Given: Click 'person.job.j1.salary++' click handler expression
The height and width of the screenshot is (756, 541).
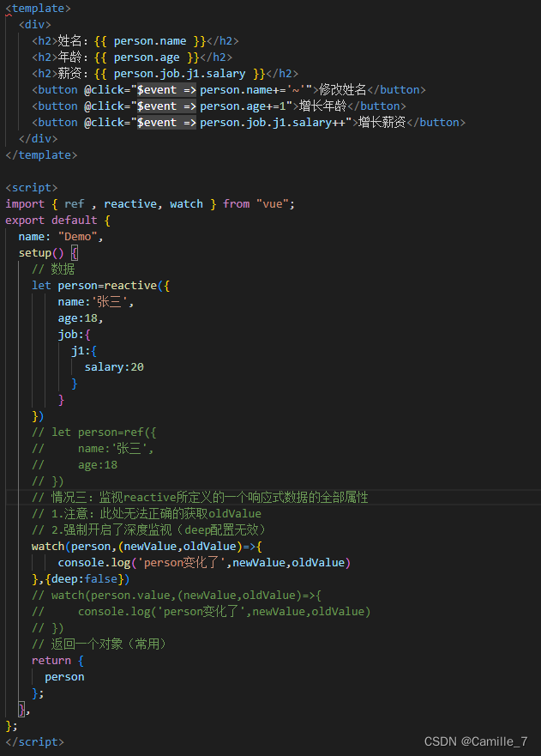Looking at the screenshot, I should coord(273,123).
